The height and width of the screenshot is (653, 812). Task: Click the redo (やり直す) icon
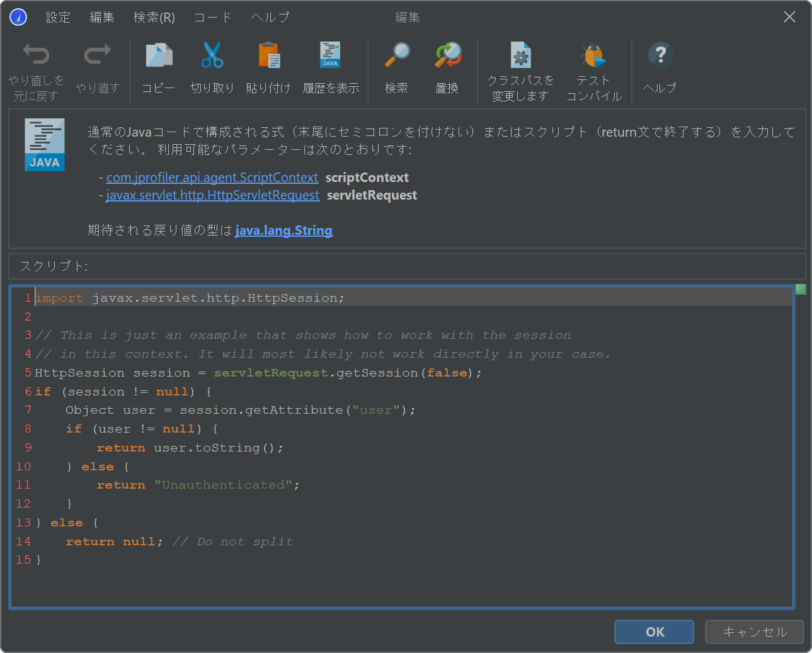click(x=98, y=55)
